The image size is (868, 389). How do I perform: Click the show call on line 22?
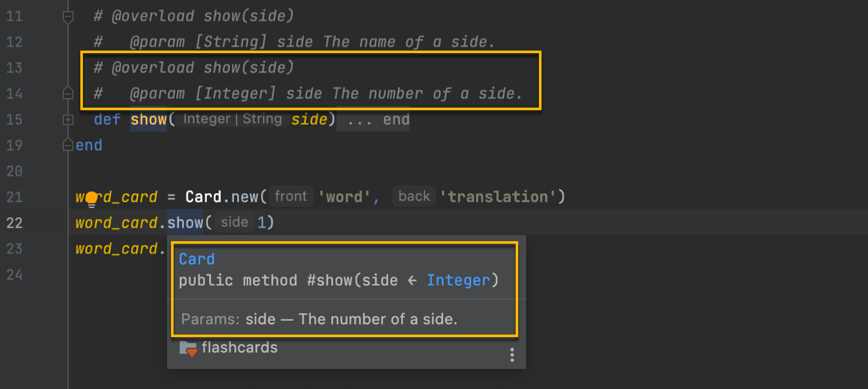(x=185, y=223)
